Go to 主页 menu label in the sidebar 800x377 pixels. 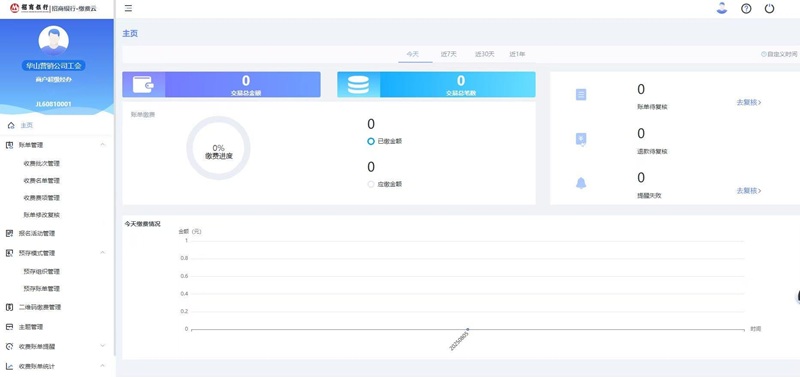click(x=27, y=125)
